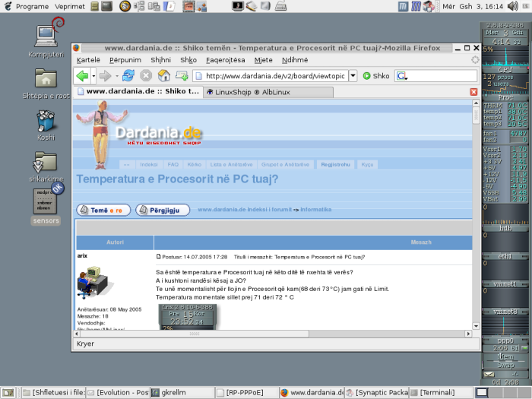Click the Home icon in Firefox toolbar
Image resolution: width=532 pixels, height=399 pixels.
tap(163, 76)
